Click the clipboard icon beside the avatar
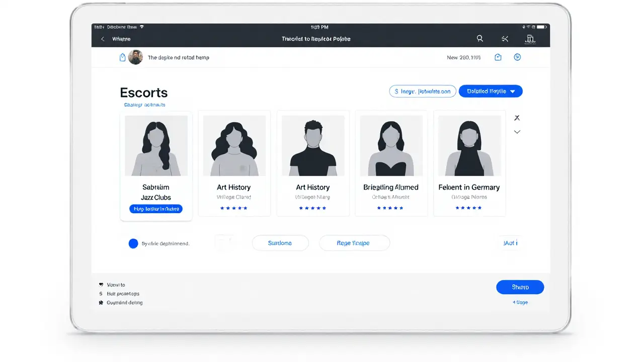The height and width of the screenshot is (362, 644). [x=122, y=57]
